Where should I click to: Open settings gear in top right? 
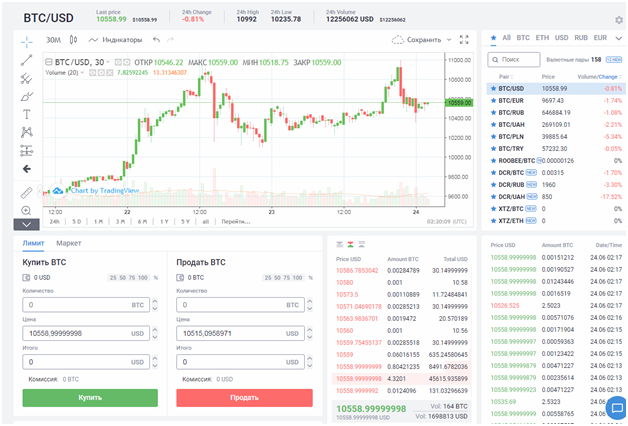pos(619,20)
